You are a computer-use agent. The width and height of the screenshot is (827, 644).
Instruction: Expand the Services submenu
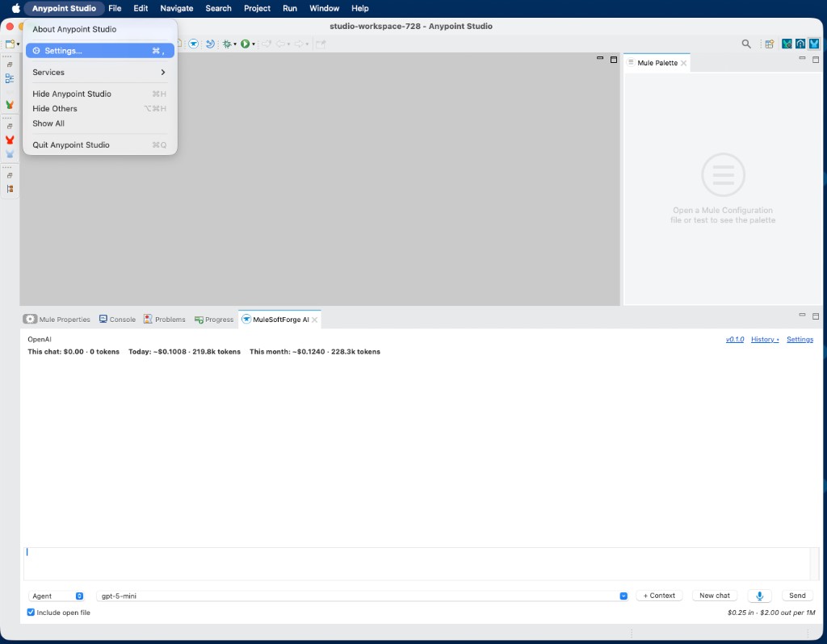tap(99, 72)
